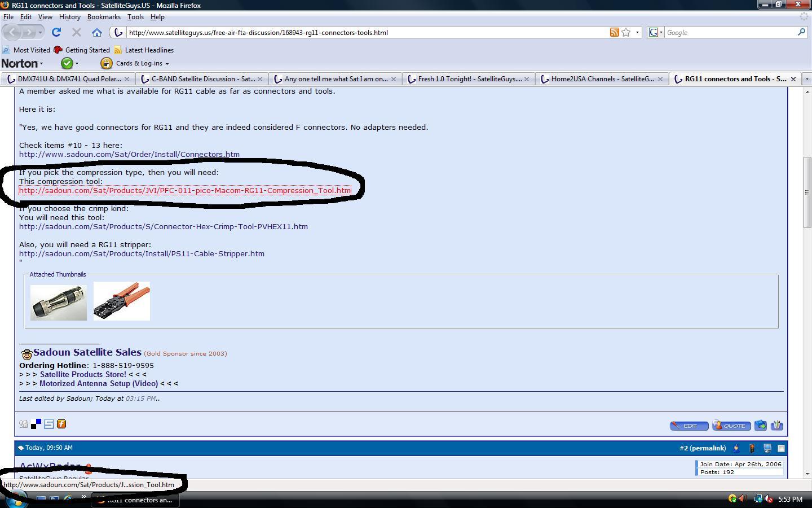812x508 pixels.
Task: Open the Tools menu
Action: click(135, 17)
